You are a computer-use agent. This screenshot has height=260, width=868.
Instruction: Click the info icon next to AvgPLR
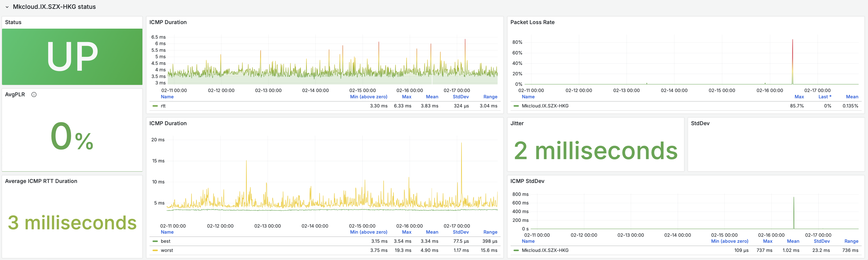coord(34,95)
